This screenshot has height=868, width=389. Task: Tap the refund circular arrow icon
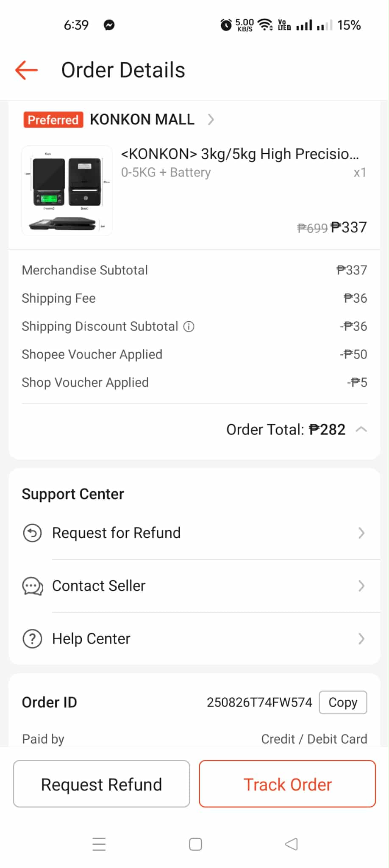click(32, 533)
